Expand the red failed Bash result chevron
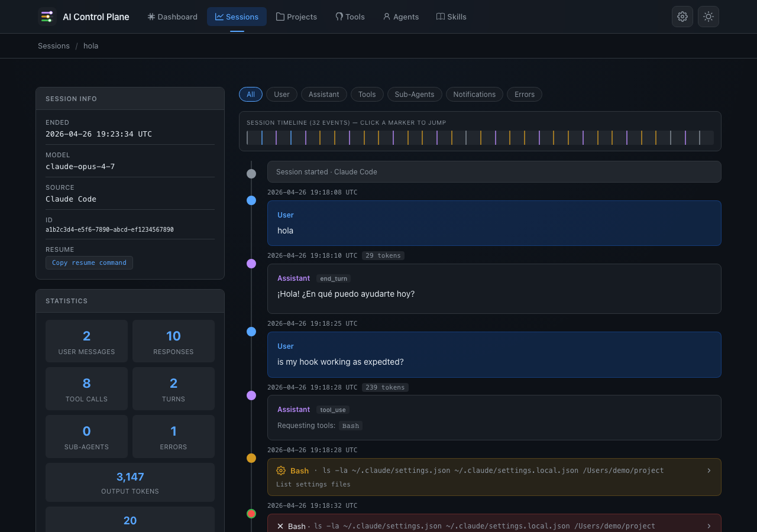The image size is (757, 532). [709, 526]
